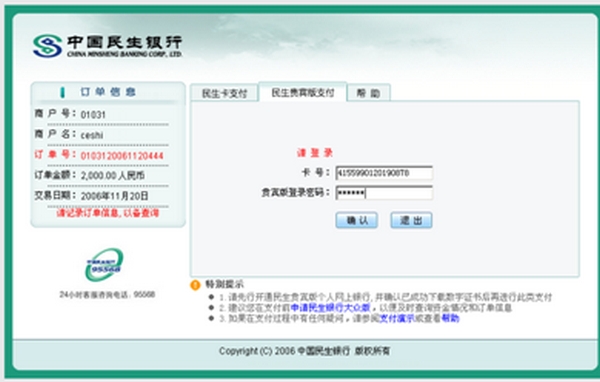Screen dimensions: 600x382
Task: Select order amount 2,000.00 人民币
Action: coord(112,176)
